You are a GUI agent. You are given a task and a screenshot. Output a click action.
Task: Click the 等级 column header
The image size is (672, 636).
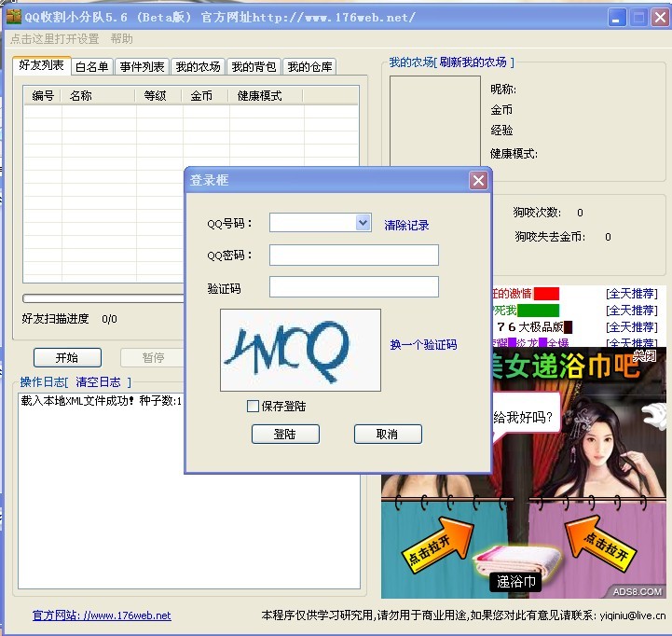click(x=159, y=96)
